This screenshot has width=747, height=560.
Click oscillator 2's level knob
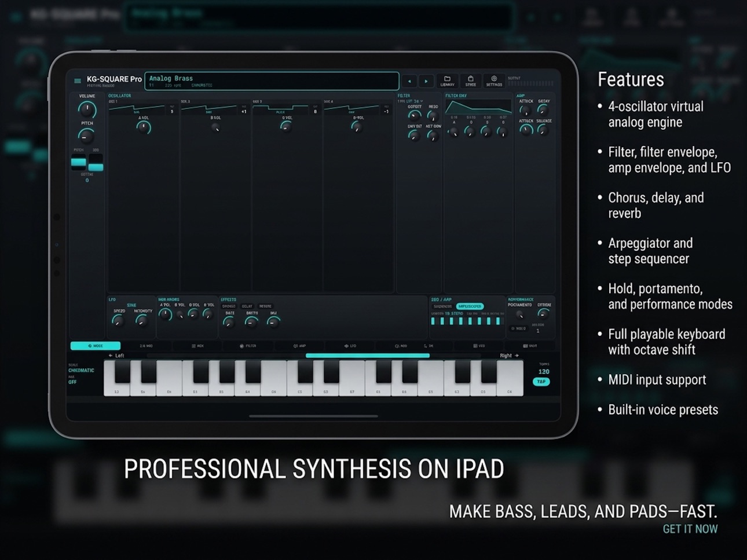click(215, 127)
